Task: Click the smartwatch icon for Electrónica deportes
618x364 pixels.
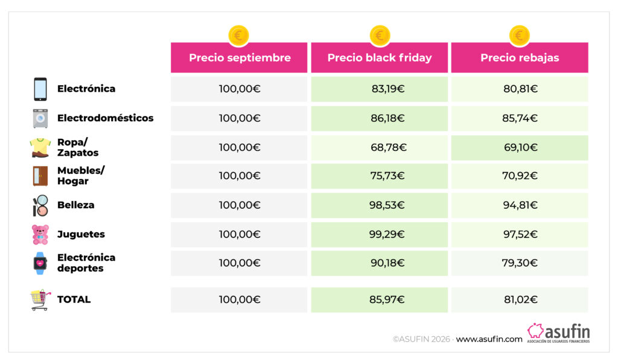Action: point(40,263)
